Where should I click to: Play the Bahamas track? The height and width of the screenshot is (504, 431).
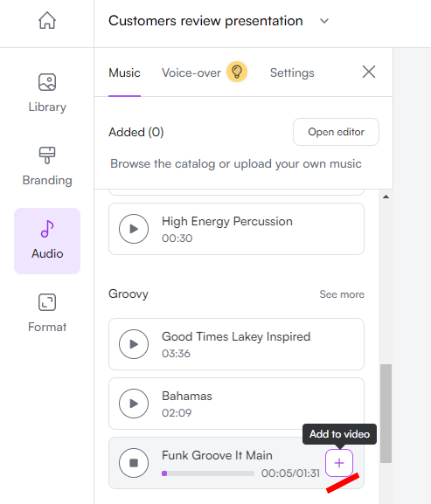[134, 404]
